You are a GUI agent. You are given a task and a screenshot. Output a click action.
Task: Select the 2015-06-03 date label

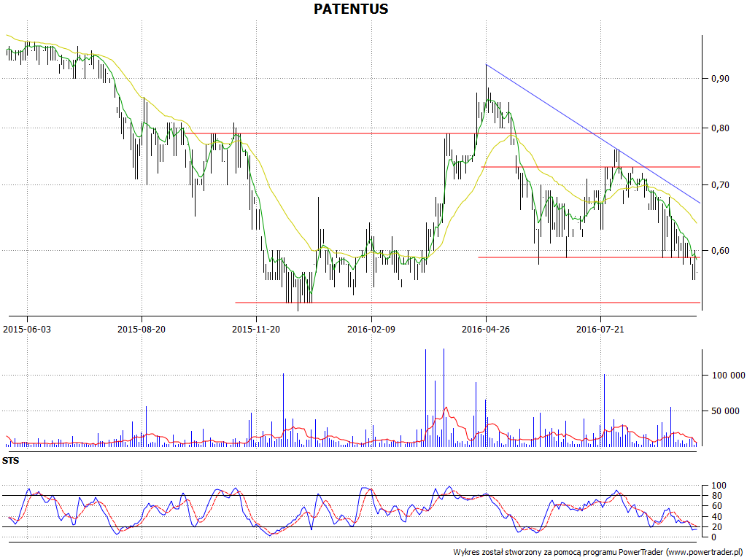tap(27, 329)
